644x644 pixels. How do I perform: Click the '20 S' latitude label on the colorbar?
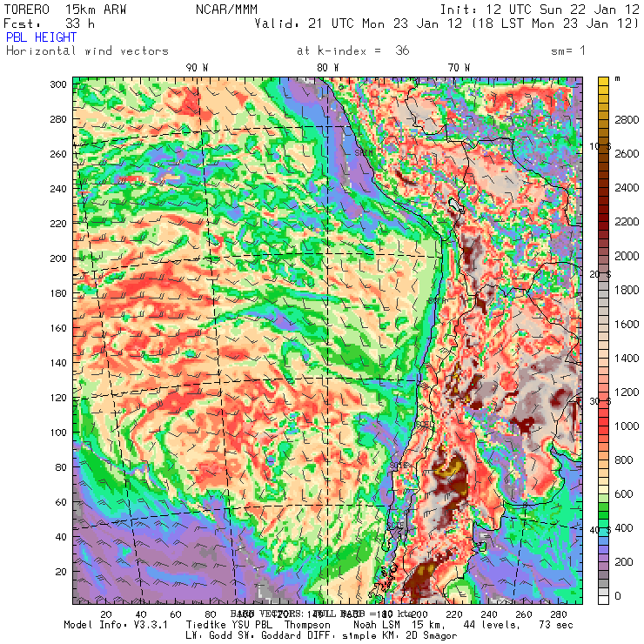point(600,274)
